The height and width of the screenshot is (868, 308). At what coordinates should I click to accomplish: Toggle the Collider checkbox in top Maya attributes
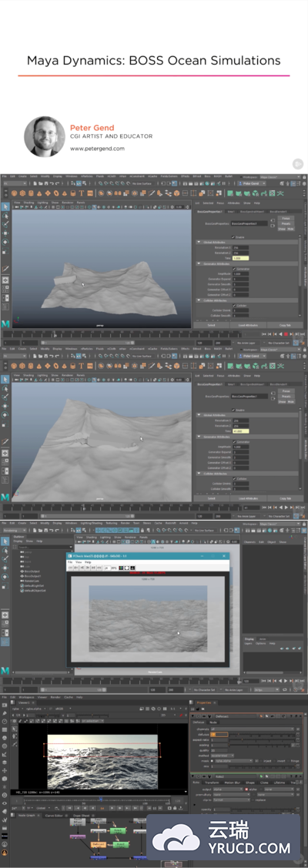click(x=233, y=305)
